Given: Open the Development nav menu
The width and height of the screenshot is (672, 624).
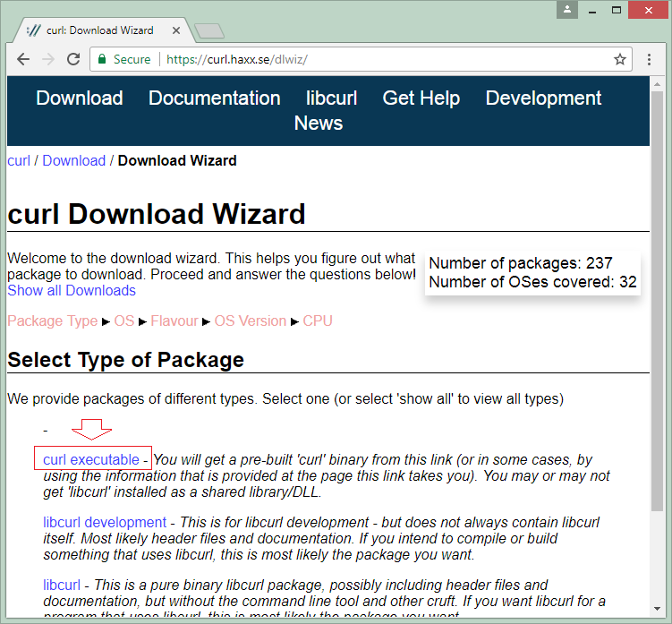Looking at the screenshot, I should tap(543, 98).
